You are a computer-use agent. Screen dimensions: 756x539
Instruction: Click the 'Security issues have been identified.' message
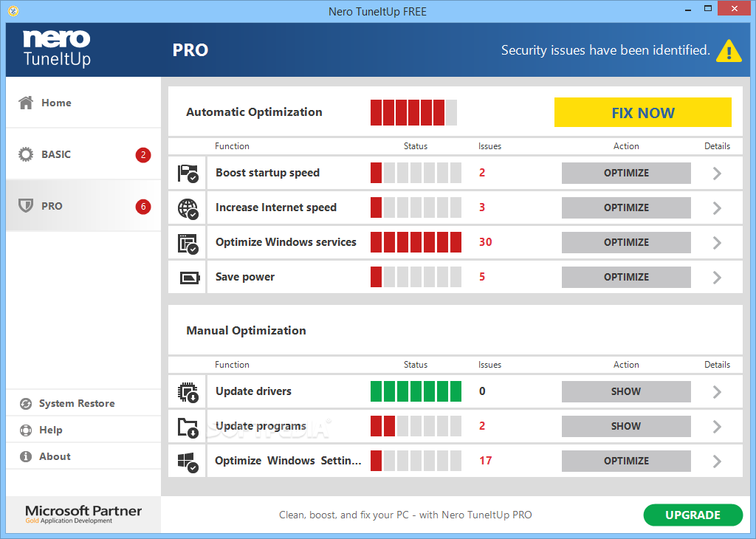[605, 50]
